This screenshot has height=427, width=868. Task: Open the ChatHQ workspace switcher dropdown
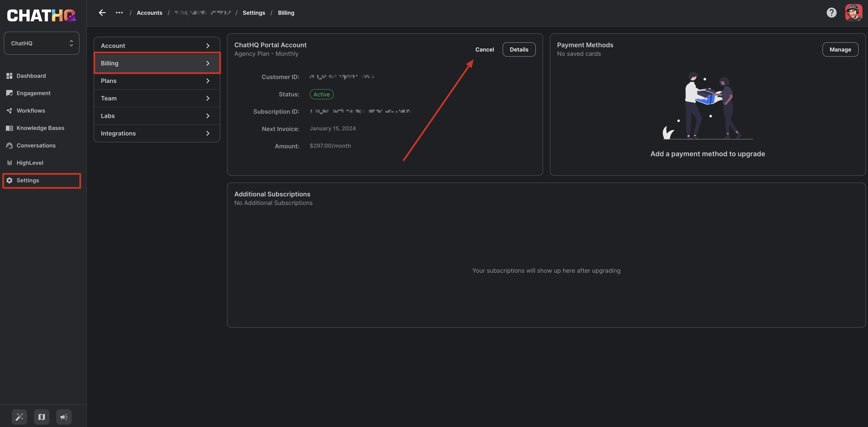click(x=41, y=43)
